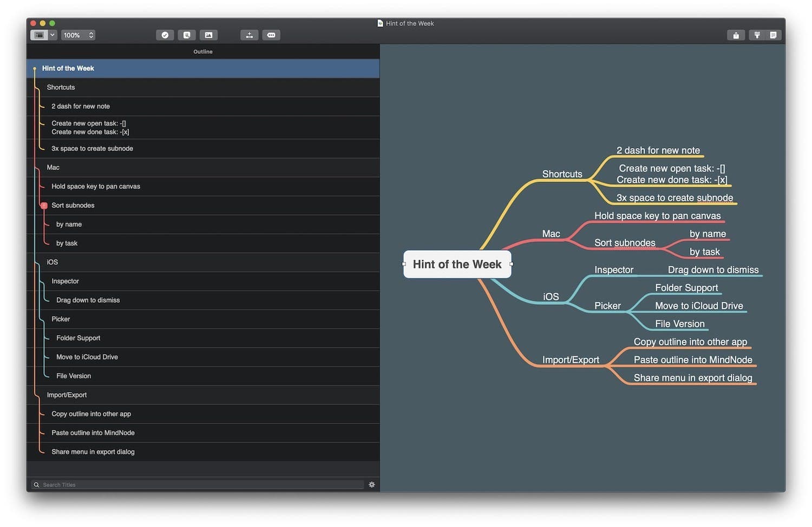Click the add image toolbar icon

pyautogui.click(x=208, y=35)
